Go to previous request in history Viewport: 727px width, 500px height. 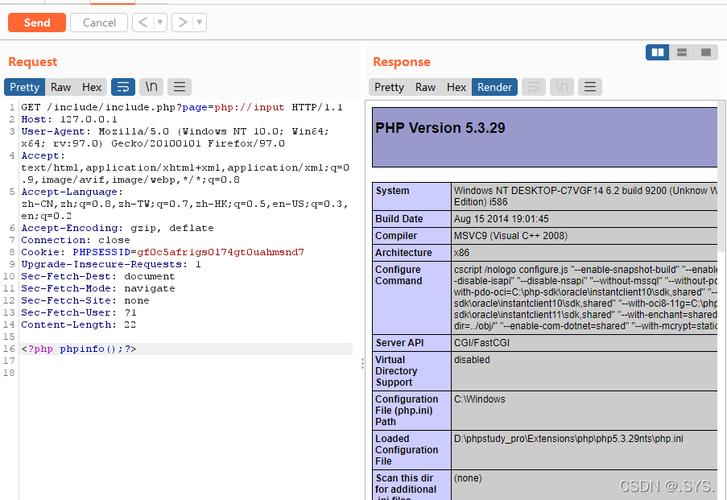[143, 22]
